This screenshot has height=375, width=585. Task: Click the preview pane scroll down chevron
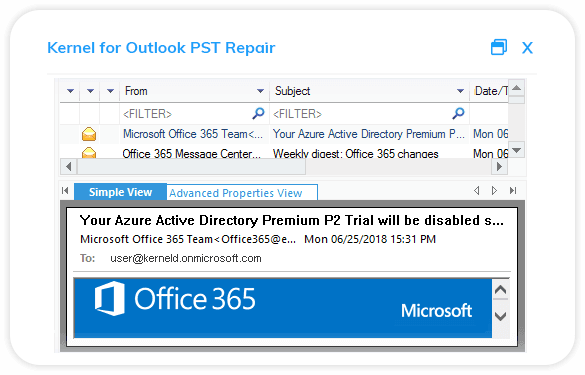coord(500,316)
